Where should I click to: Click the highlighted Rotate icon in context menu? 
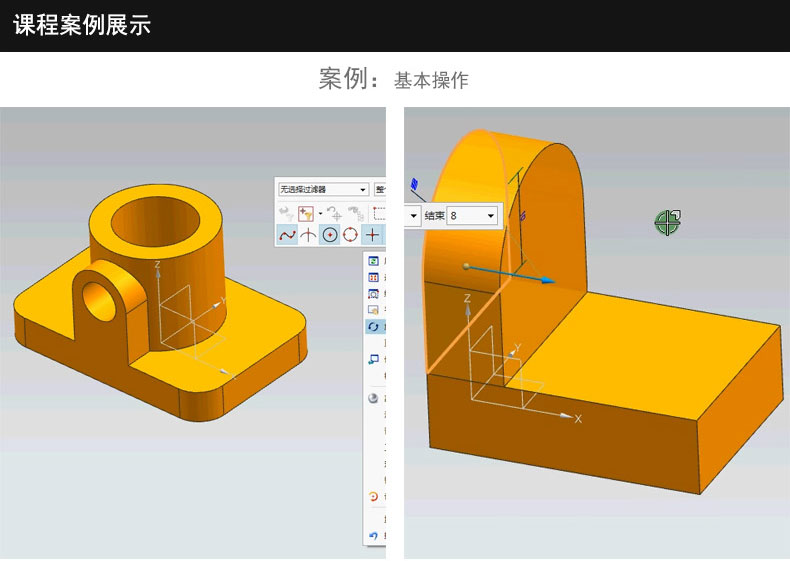pyautogui.click(x=374, y=327)
